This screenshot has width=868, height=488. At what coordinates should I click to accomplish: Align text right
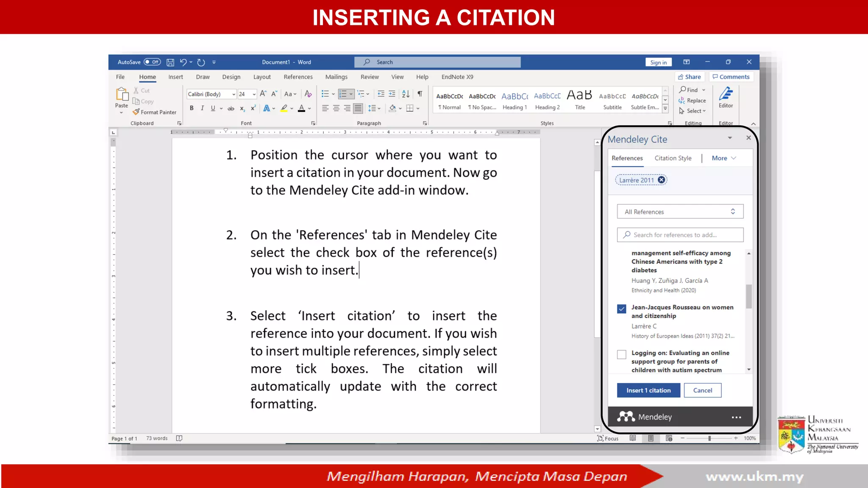[347, 108]
